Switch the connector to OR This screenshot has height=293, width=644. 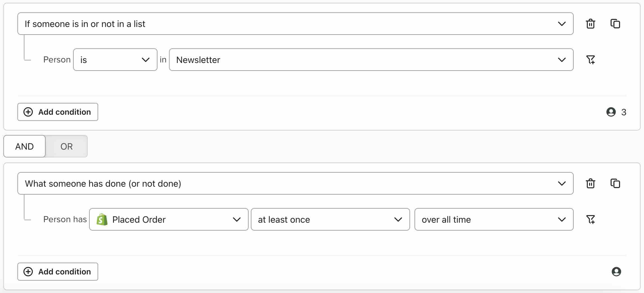coord(66,146)
